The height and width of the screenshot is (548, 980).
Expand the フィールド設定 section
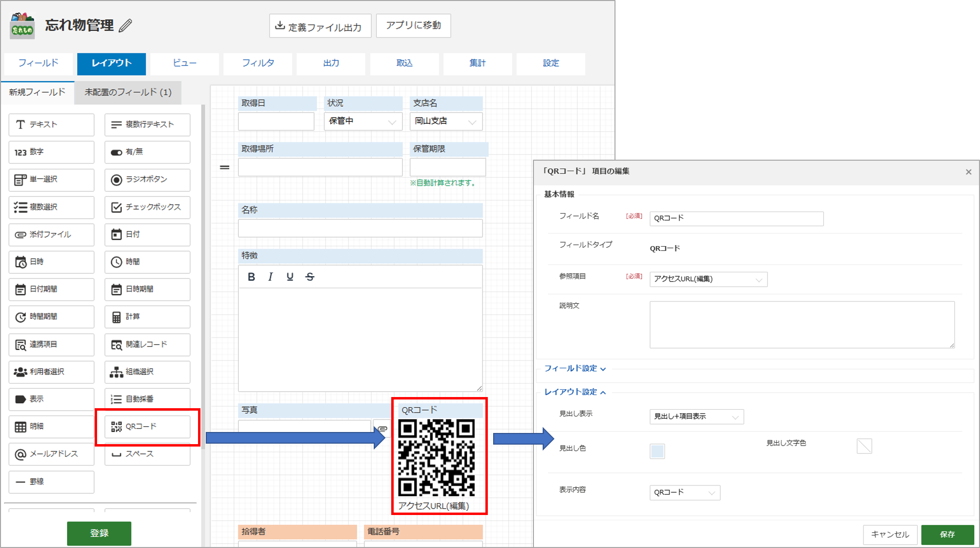[x=575, y=368]
